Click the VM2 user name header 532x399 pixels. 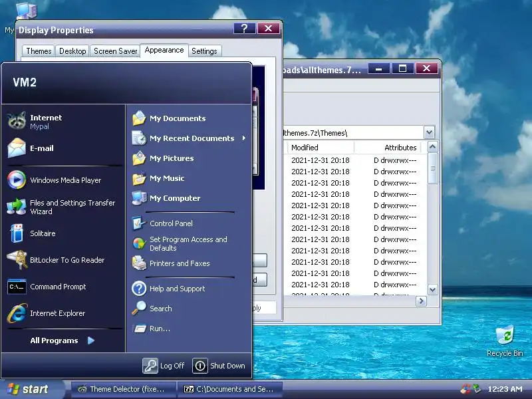[25, 82]
